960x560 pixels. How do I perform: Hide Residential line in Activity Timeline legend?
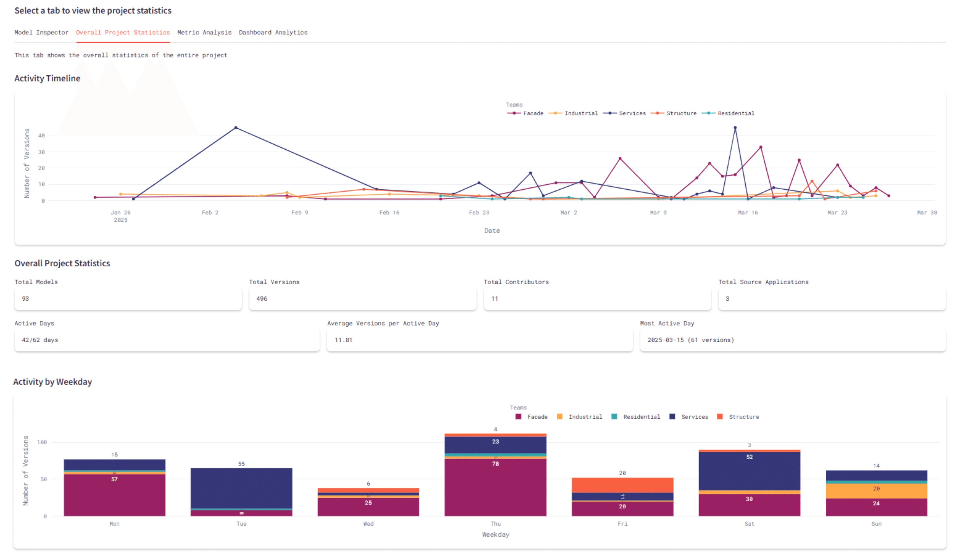pyautogui.click(x=735, y=113)
